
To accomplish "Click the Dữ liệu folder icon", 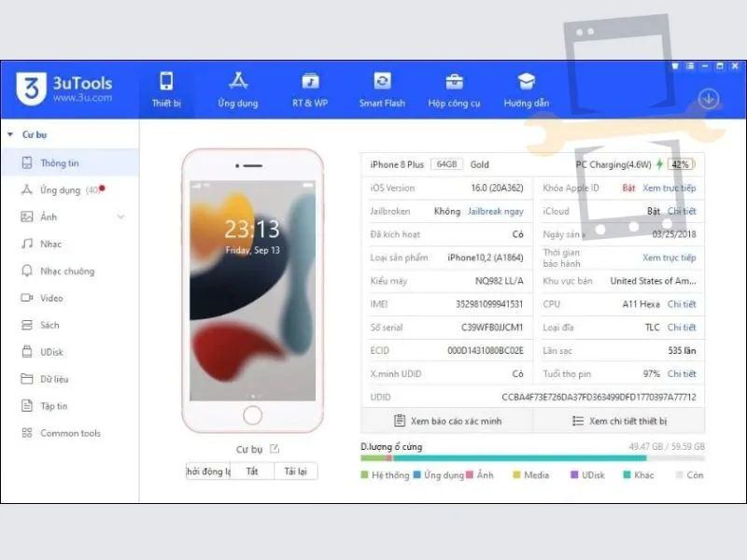I will (x=27, y=379).
